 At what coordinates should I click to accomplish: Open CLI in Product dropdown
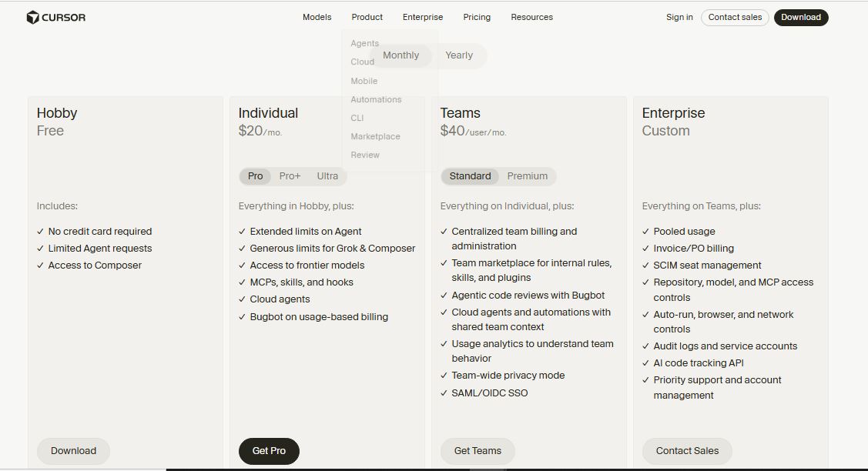click(x=357, y=118)
